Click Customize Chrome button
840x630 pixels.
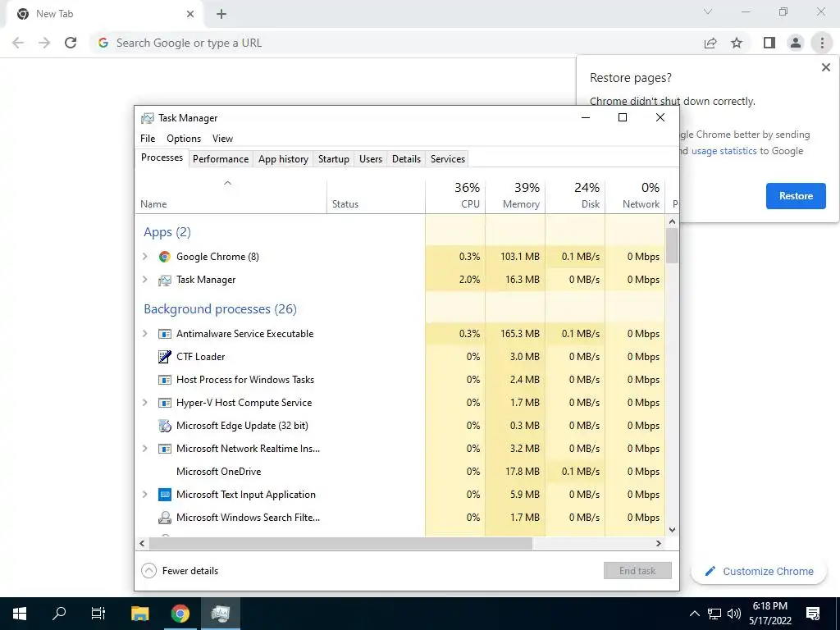(x=759, y=572)
